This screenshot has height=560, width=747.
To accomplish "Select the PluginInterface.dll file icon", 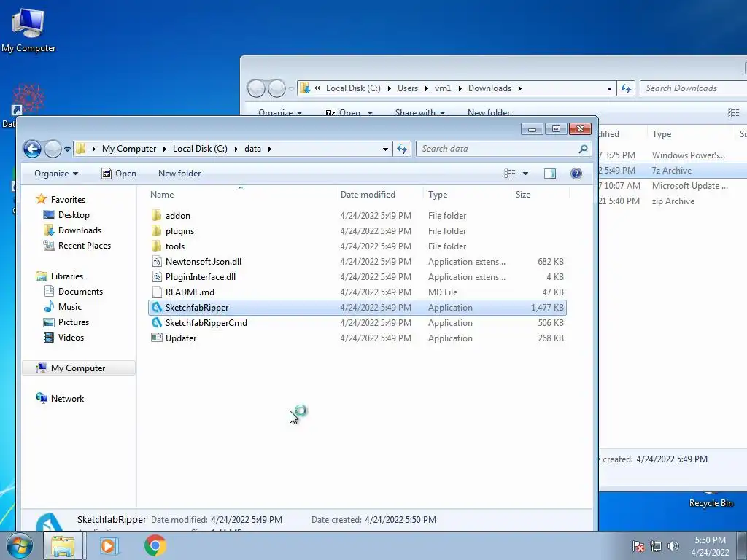I will (x=157, y=276).
